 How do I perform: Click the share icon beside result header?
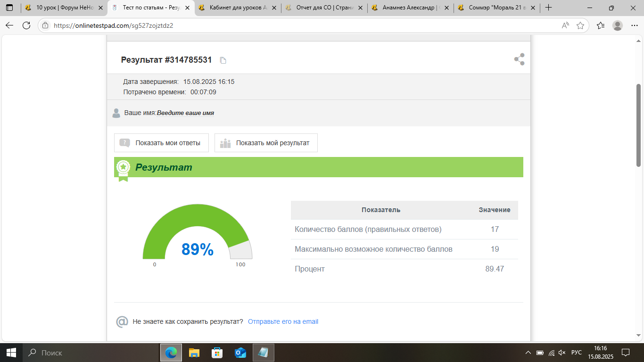click(519, 59)
